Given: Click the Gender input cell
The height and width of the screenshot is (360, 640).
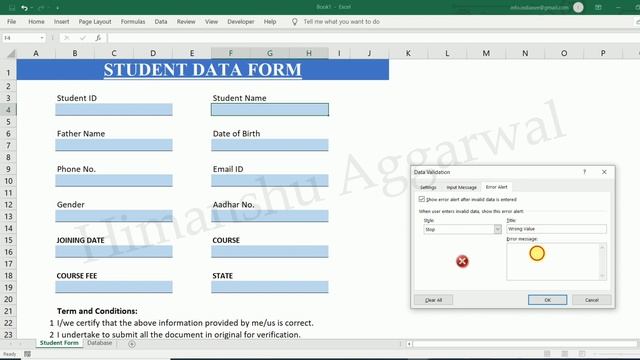Looking at the screenshot, I should click(114, 216).
